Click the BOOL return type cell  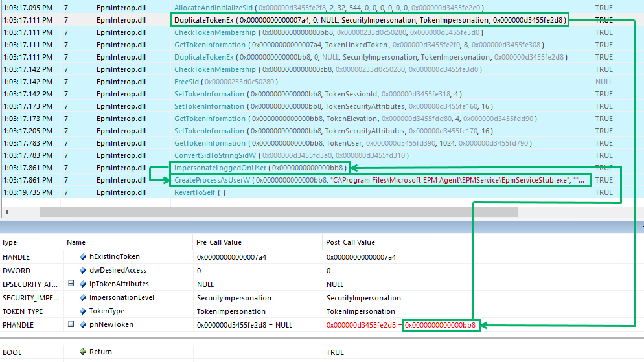(12, 352)
